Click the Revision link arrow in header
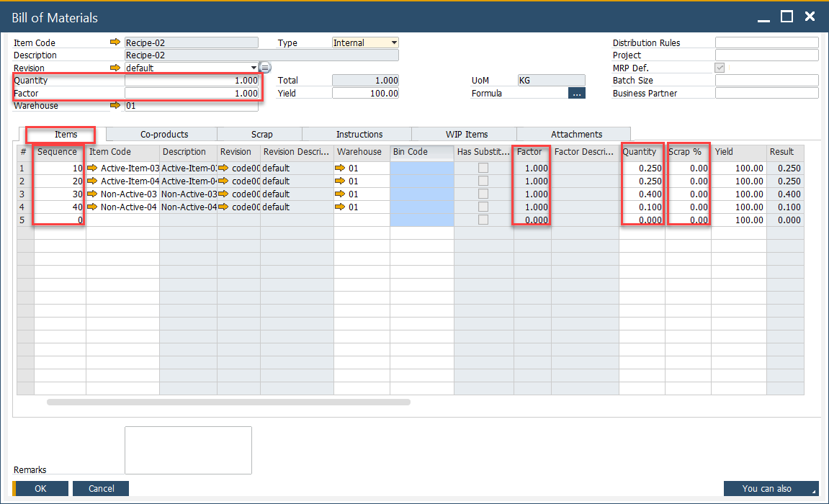829x504 pixels. click(x=115, y=68)
